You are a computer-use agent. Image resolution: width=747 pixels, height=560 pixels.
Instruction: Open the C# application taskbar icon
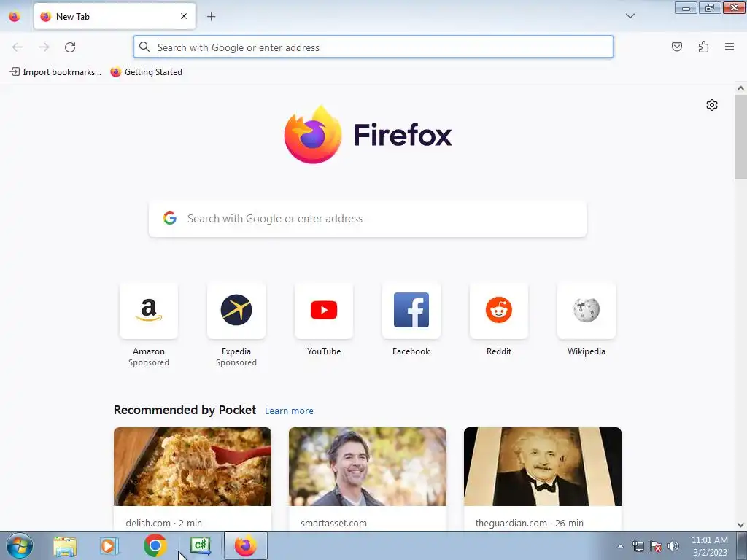[x=200, y=546]
